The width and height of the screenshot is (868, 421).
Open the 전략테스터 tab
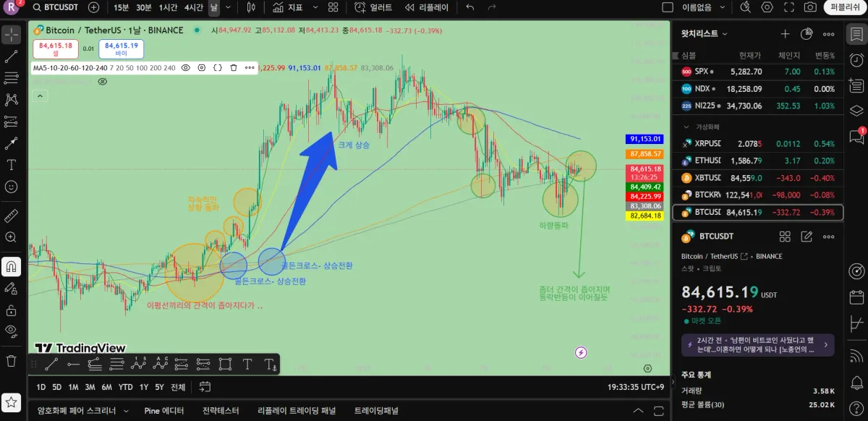[221, 410]
